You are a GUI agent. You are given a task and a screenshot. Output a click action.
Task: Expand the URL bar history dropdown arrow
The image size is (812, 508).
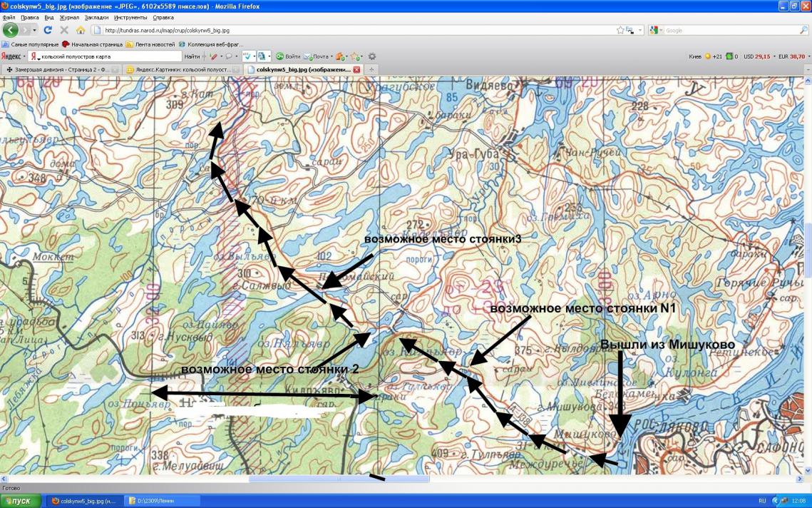click(x=639, y=31)
